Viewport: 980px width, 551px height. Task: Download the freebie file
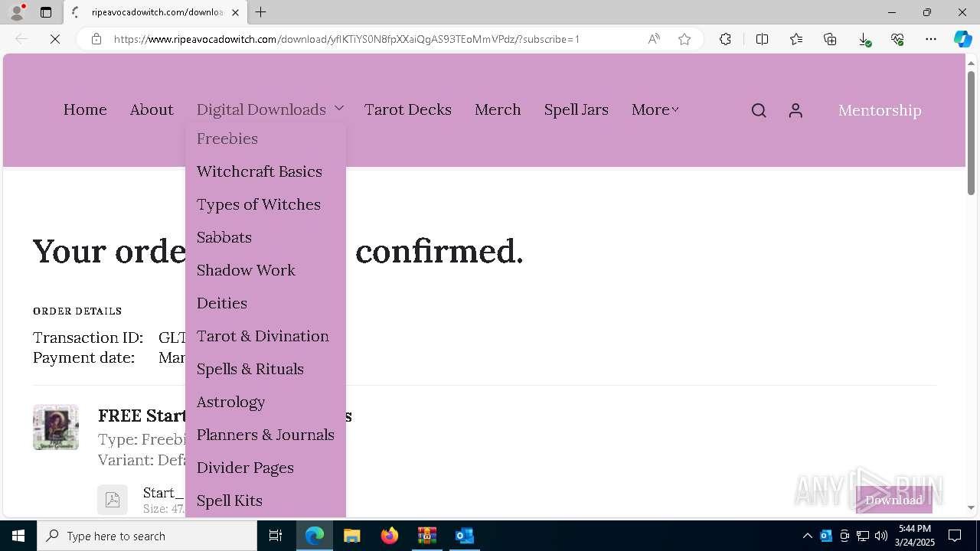click(x=893, y=500)
